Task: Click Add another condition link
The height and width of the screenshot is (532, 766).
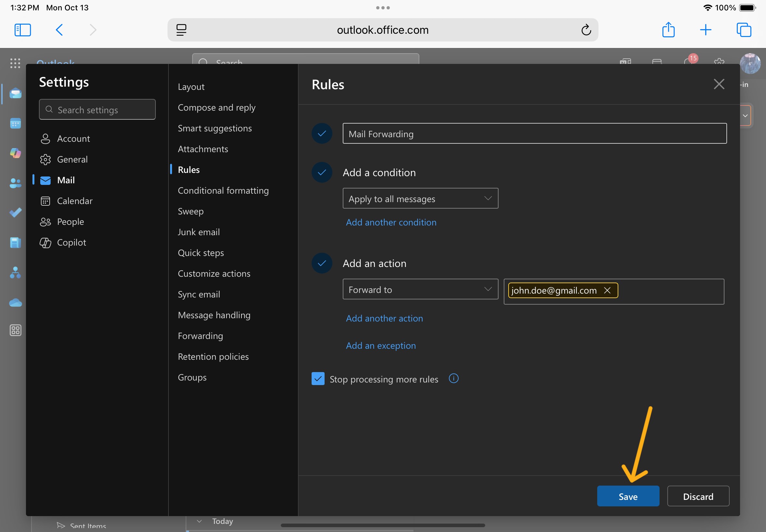Action: coord(391,222)
